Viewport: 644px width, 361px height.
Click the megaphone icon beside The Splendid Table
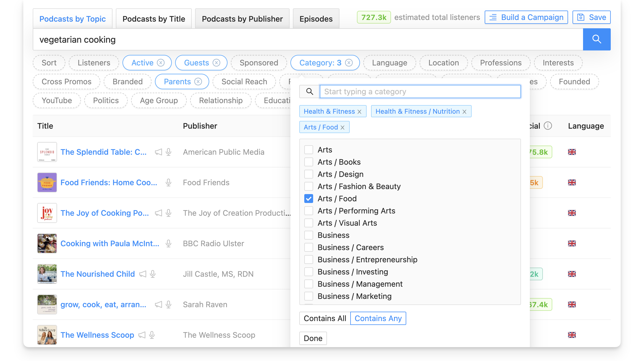[x=158, y=152]
